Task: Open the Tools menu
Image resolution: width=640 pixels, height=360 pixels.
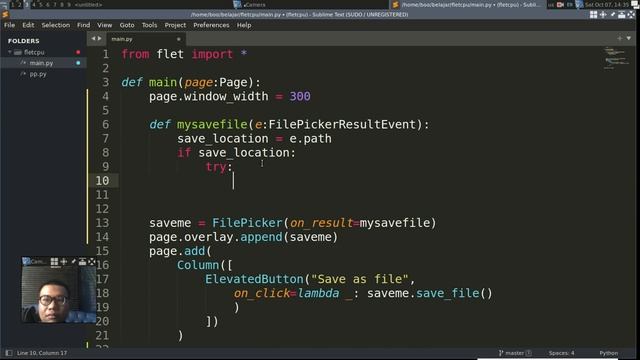Action: (x=149, y=25)
